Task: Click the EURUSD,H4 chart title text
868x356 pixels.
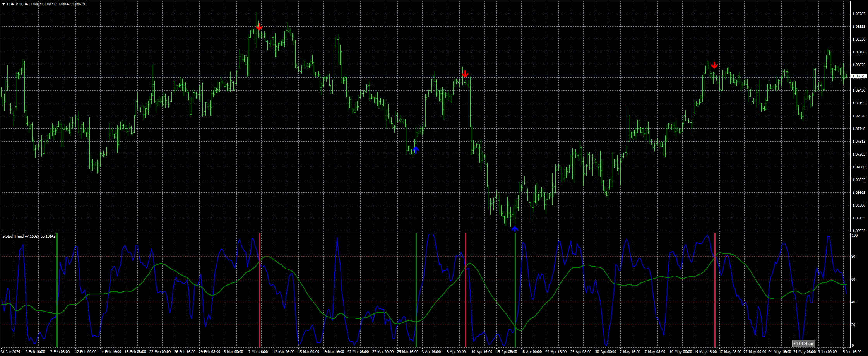Action: pos(17,4)
